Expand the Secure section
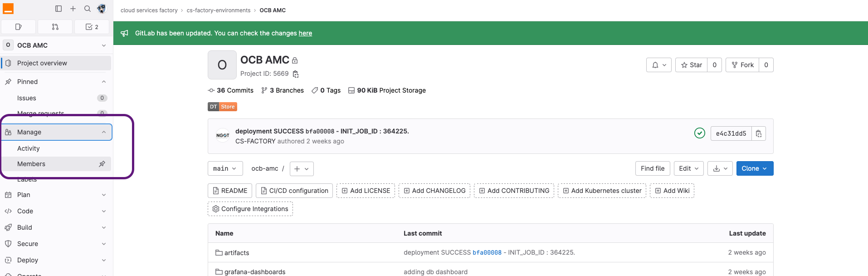Viewport: 868px width, 276px height. point(56,244)
